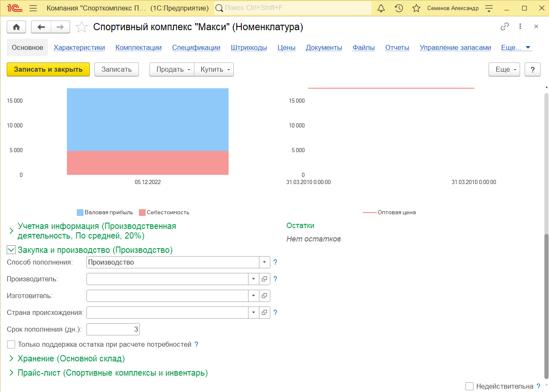Click the Изготовитель input field

click(167, 296)
